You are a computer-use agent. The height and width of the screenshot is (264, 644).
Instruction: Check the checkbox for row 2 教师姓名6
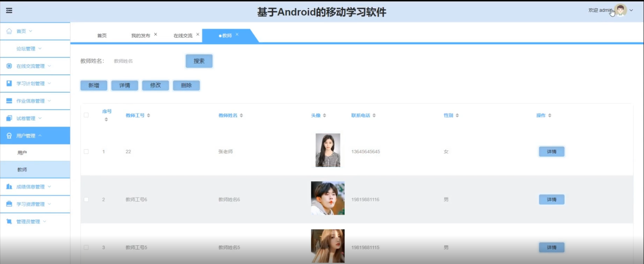pos(86,200)
